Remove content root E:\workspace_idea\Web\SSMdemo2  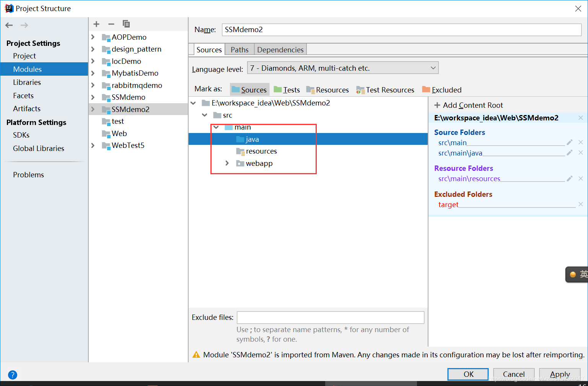581,118
